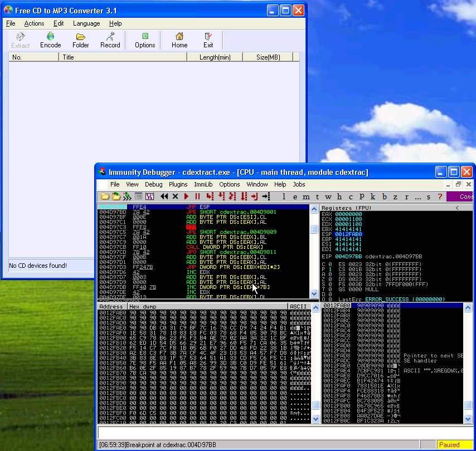Show executable modules via 'e' button

point(295,197)
